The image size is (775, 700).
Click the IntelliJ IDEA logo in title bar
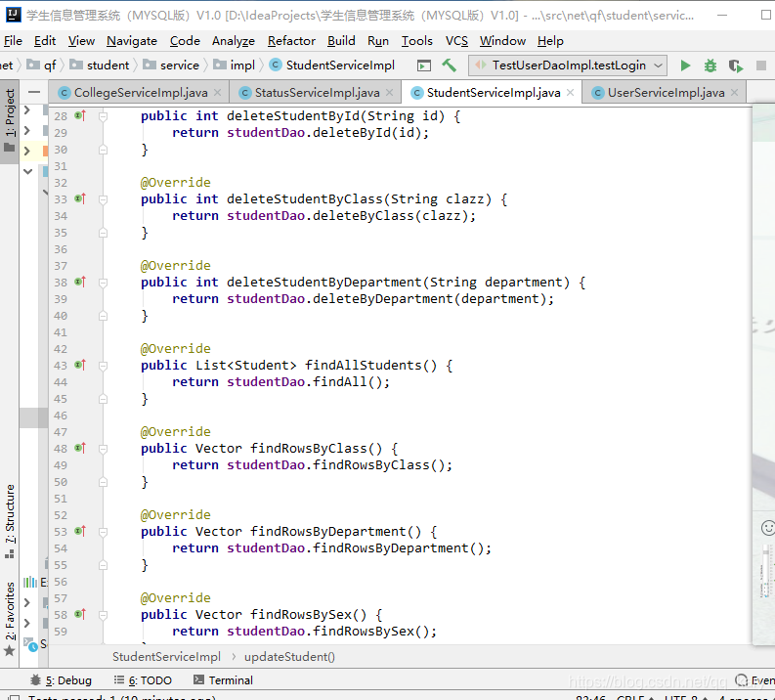pyautogui.click(x=13, y=15)
